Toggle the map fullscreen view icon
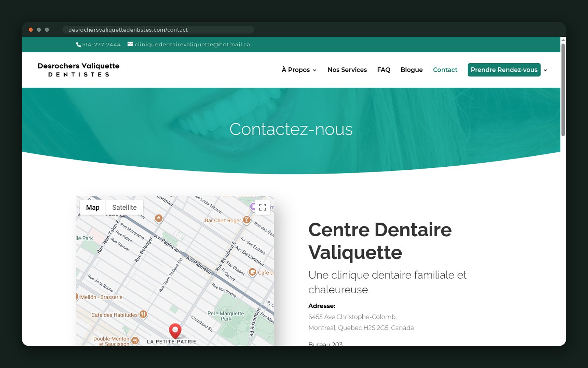 click(x=262, y=207)
